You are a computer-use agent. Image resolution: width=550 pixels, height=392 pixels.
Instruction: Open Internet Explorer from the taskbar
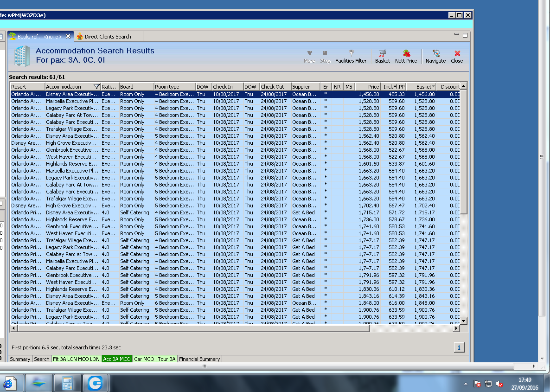(9, 383)
